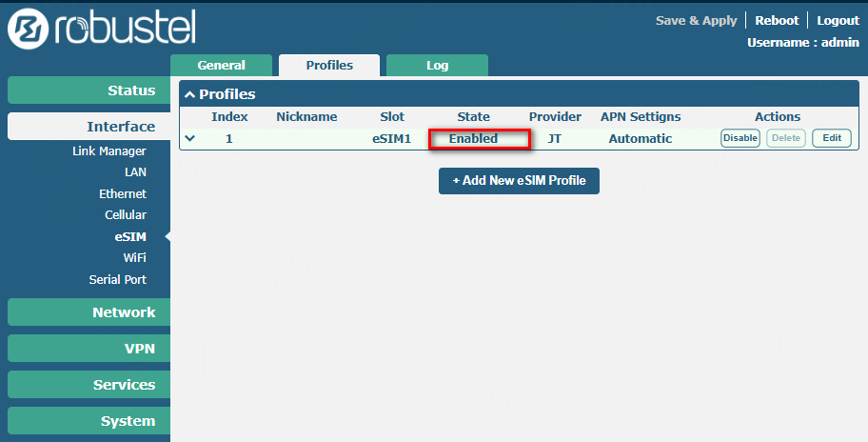The image size is (868, 442).
Task: Go to Link Manager page
Action: [109, 151]
